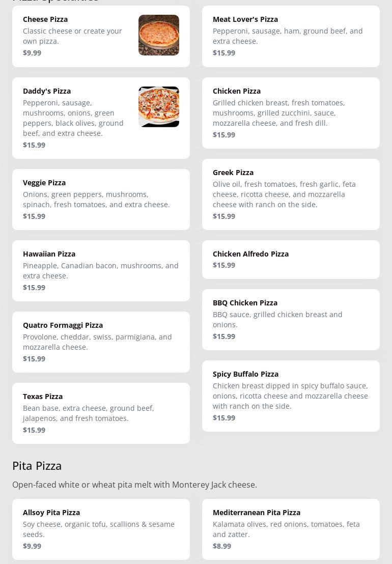Open the Texas Pizza item
Viewport: 392px width, 564px height.
(101, 413)
